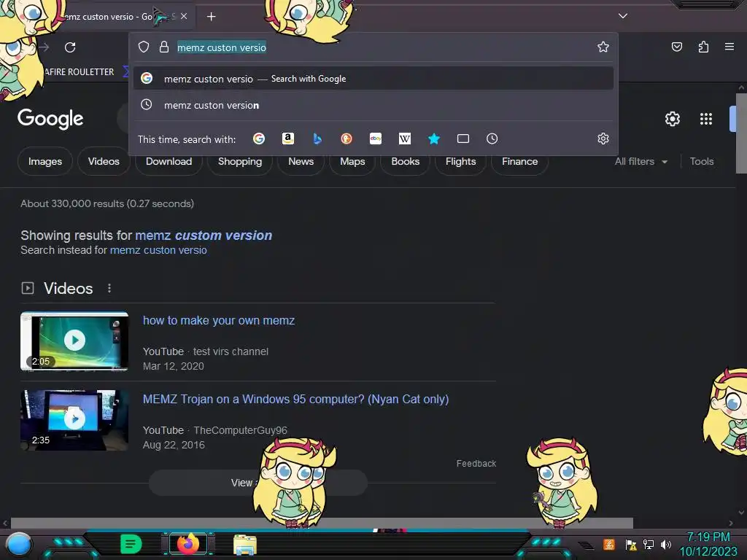Screen dimensions: 747x560
Task: Select history suggestion 'memz custon version'
Action: click(373, 105)
